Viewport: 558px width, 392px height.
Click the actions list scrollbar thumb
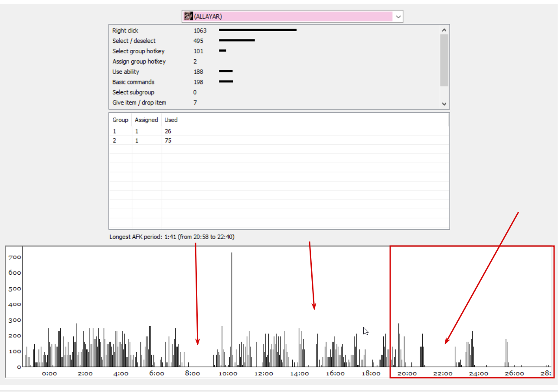(444, 60)
